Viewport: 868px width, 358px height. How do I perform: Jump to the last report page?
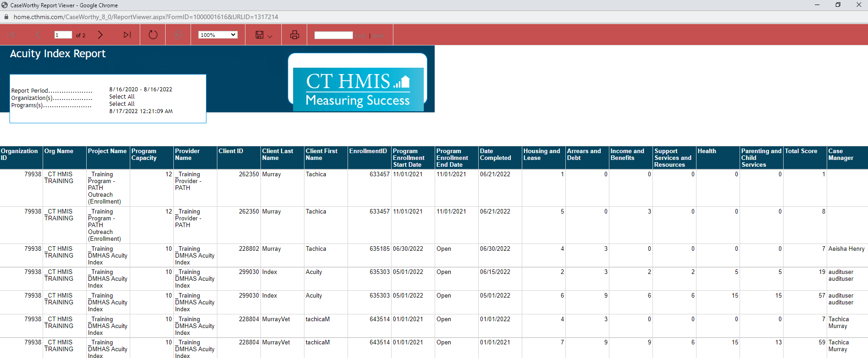(x=127, y=35)
